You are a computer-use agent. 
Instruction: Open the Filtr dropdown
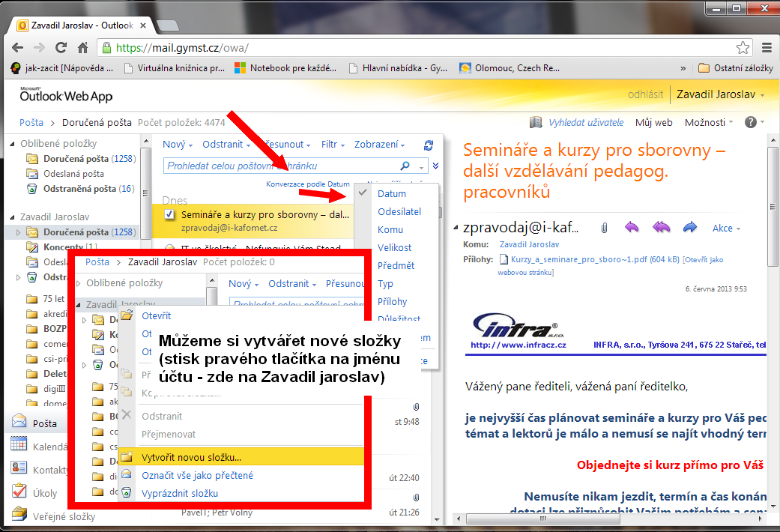[333, 145]
